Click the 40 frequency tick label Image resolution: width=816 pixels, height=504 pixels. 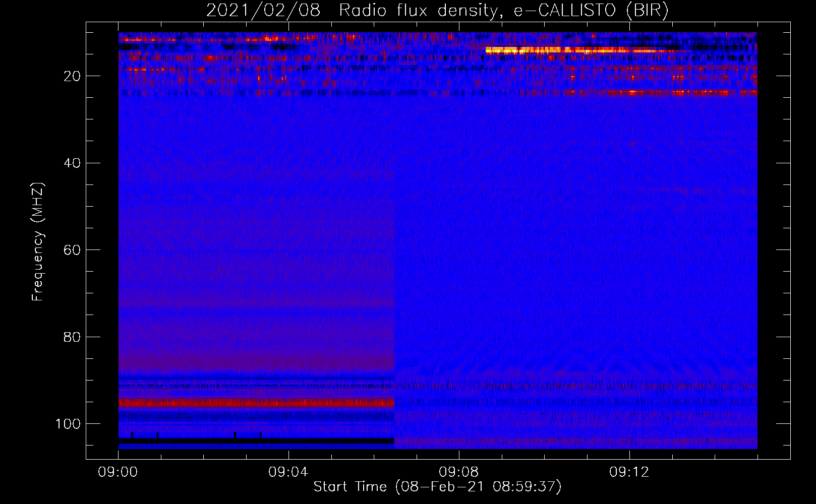point(73,163)
